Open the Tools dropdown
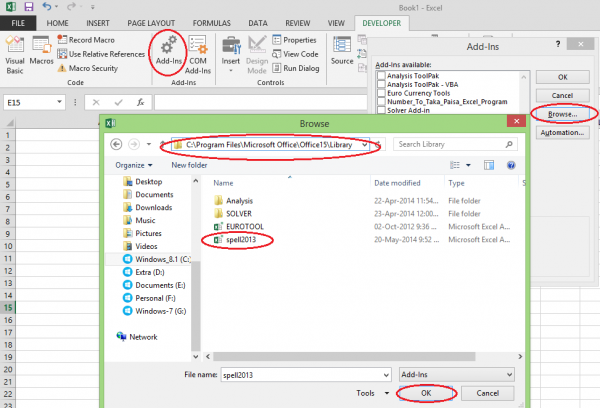This screenshot has width=600, height=408. (x=372, y=393)
